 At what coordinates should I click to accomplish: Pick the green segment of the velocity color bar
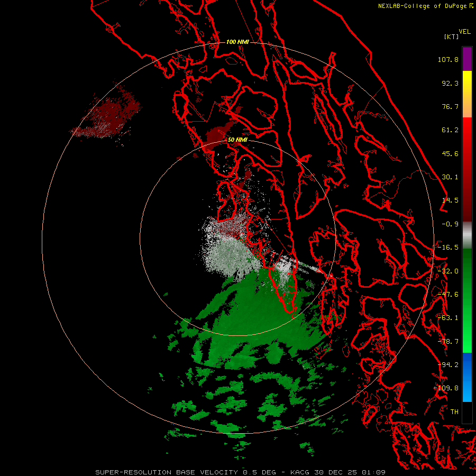tap(467, 300)
